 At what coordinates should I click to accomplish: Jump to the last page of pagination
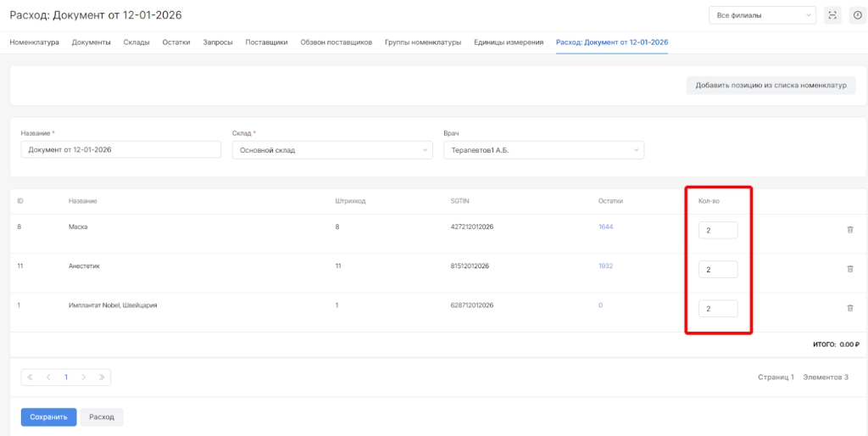(101, 377)
